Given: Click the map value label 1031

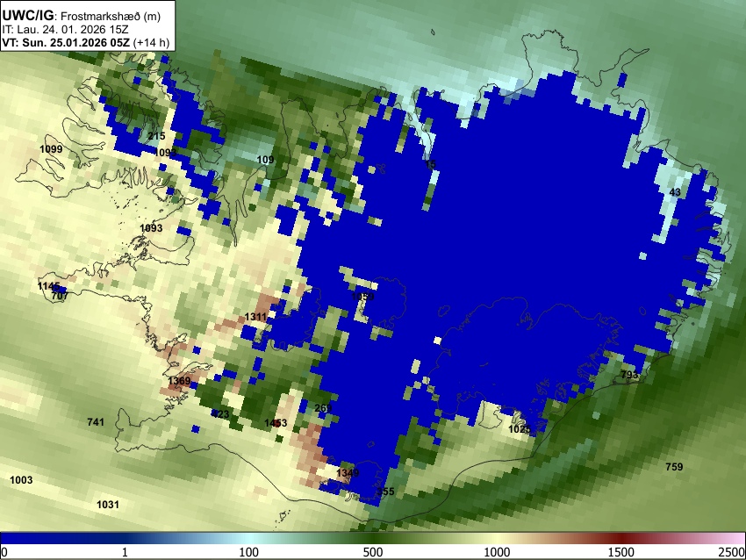Looking at the screenshot, I should click(108, 505).
